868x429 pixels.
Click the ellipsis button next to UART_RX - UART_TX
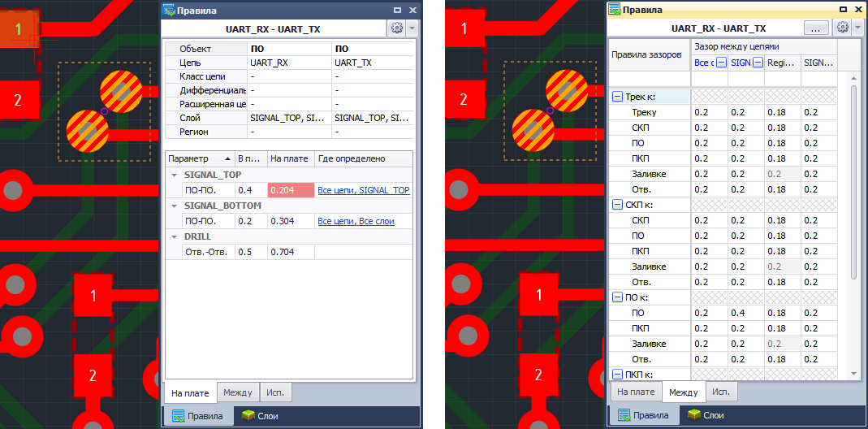point(816,28)
